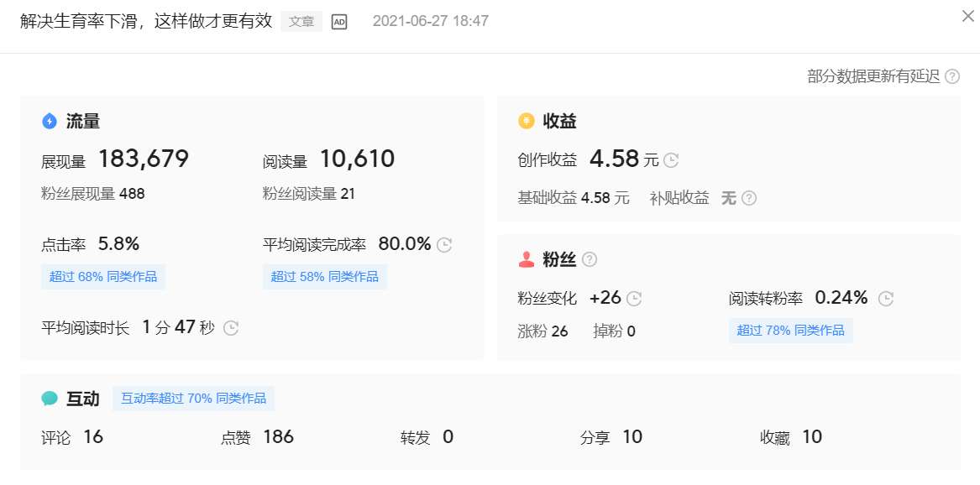Viewport: 980px width, 485px height.
Task: Click the blue 流量 traffic panel icon
Action: [49, 121]
